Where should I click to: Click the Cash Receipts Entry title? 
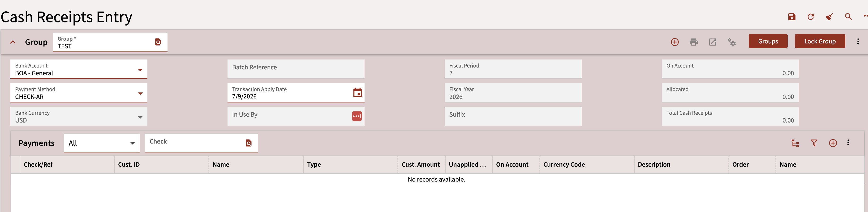(66, 17)
